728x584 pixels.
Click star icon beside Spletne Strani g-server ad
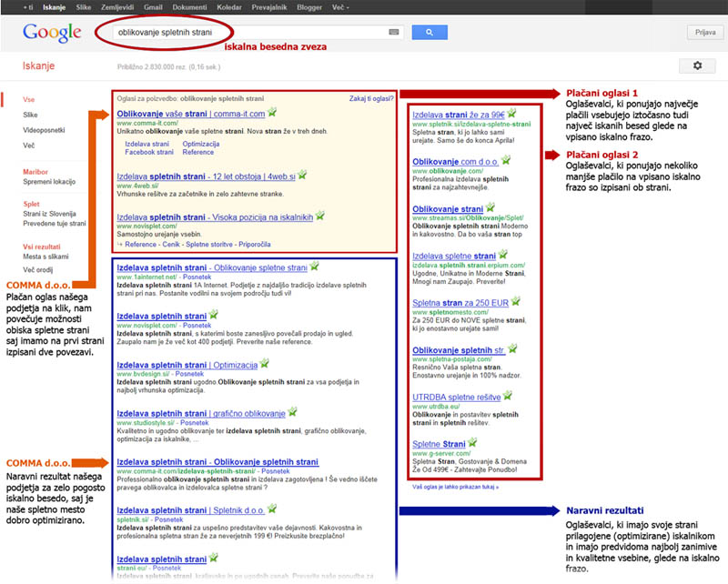(472, 442)
